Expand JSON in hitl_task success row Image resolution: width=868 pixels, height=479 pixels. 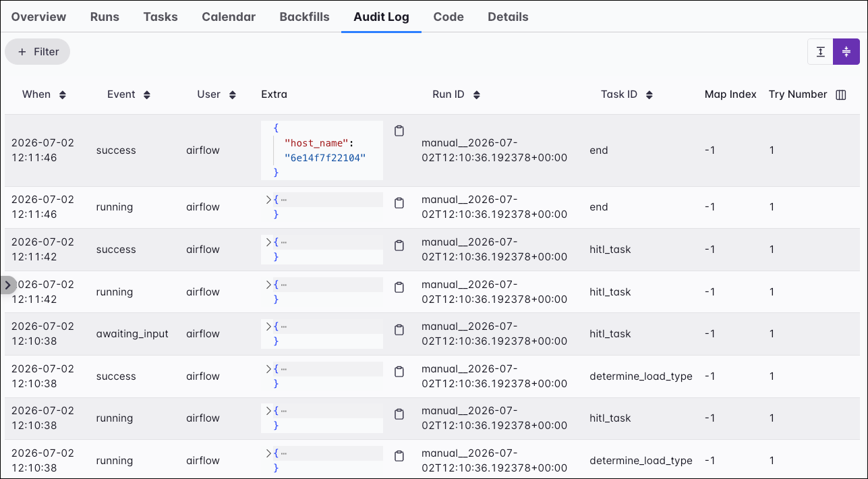coord(268,242)
